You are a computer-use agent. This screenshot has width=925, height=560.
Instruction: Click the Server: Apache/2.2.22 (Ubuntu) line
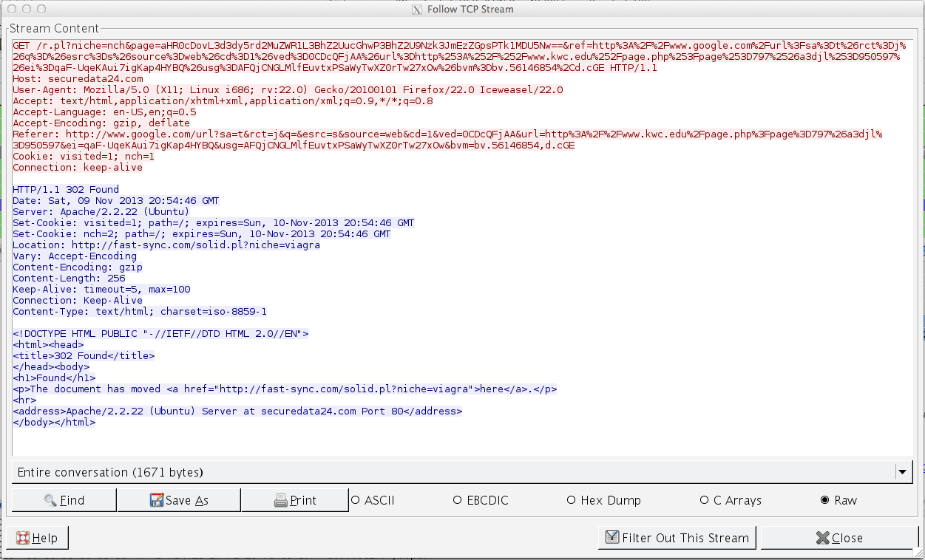pos(101,212)
